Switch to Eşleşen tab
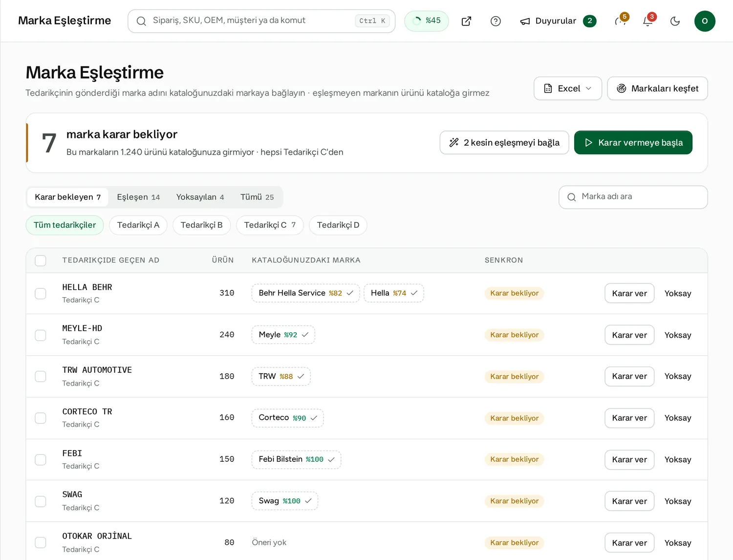Image resolution: width=733 pixels, height=560 pixels. tap(138, 197)
